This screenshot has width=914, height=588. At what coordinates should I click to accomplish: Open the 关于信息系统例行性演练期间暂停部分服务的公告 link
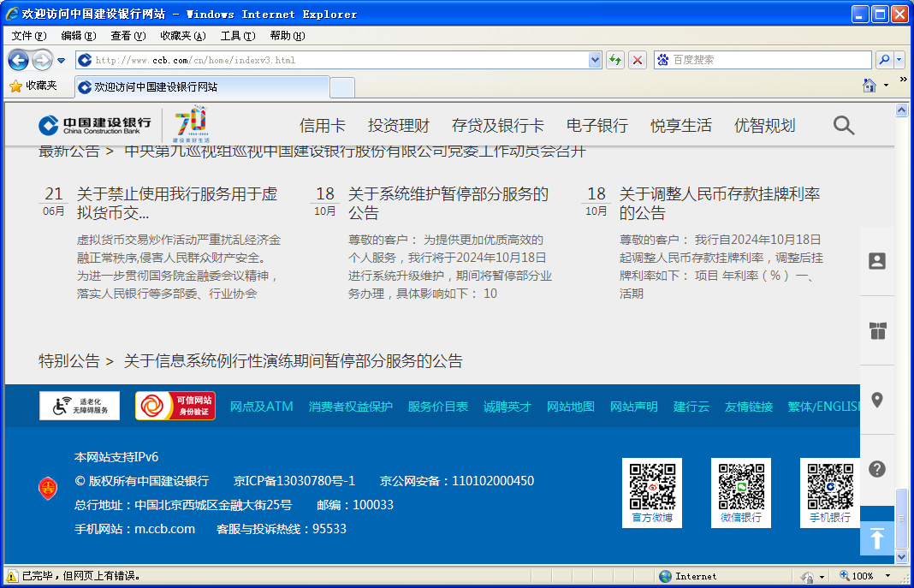(294, 361)
